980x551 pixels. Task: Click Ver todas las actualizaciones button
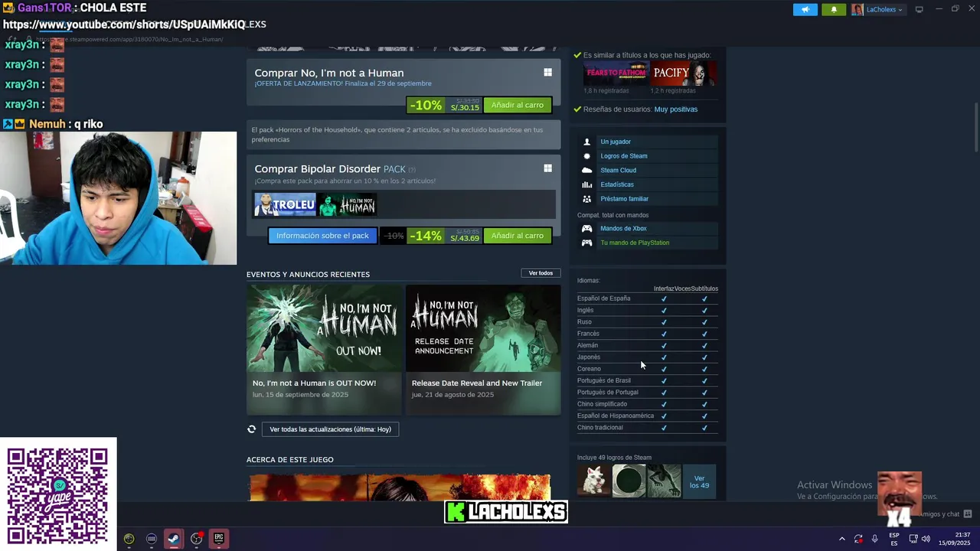(330, 429)
